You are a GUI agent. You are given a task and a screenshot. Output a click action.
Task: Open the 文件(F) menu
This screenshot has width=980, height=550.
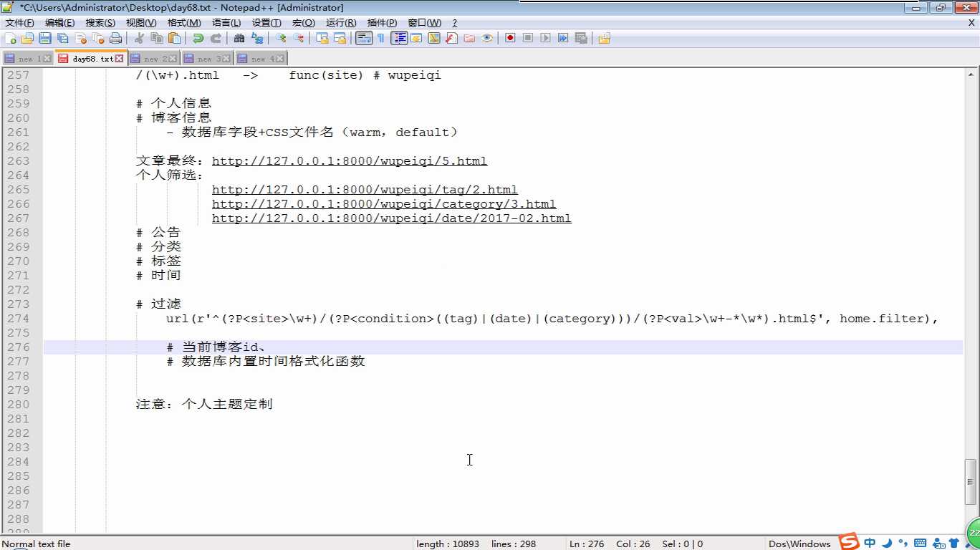point(19,23)
